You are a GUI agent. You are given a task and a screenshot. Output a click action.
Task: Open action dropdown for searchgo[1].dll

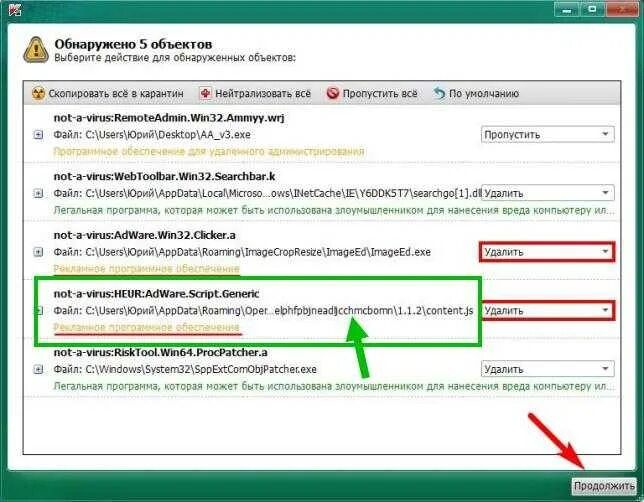547,193
